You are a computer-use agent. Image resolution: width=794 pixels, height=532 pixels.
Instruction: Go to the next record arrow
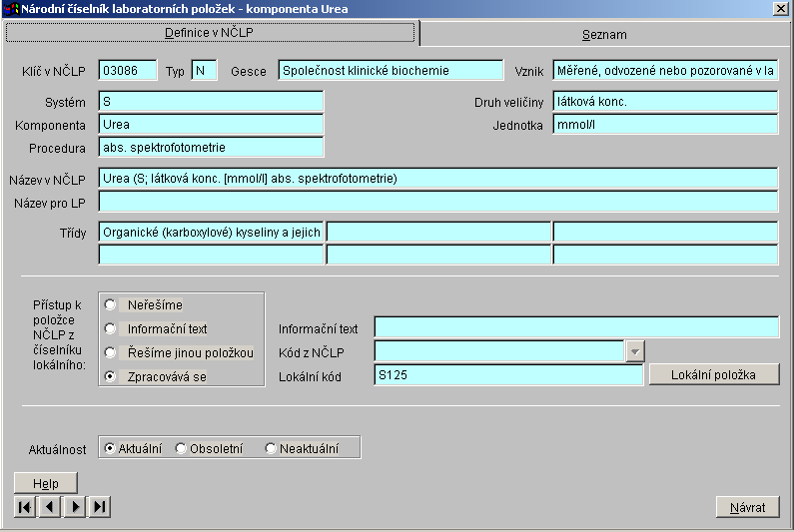coord(75,507)
